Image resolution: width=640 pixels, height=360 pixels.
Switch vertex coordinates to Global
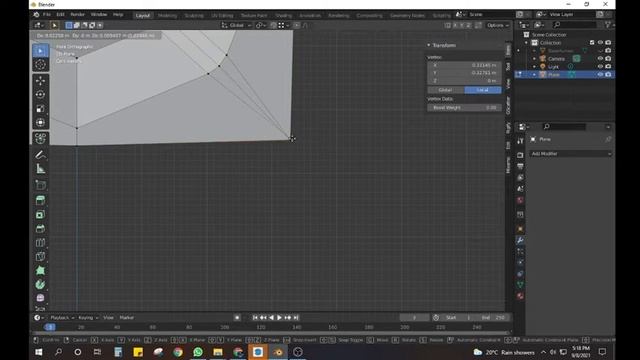445,90
